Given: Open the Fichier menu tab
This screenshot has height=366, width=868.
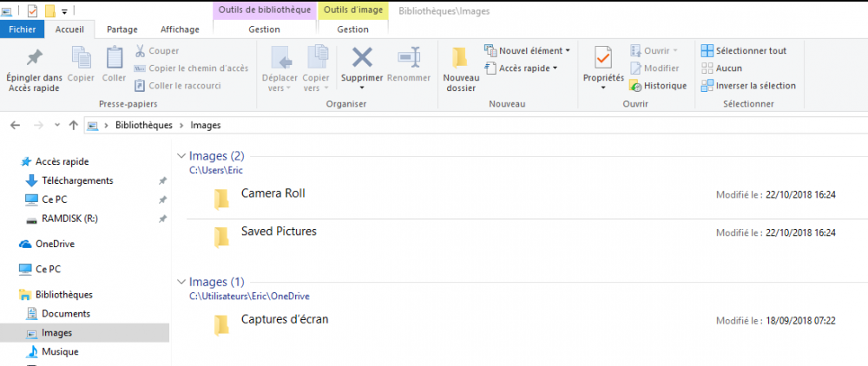Looking at the screenshot, I should pyautogui.click(x=22, y=29).
